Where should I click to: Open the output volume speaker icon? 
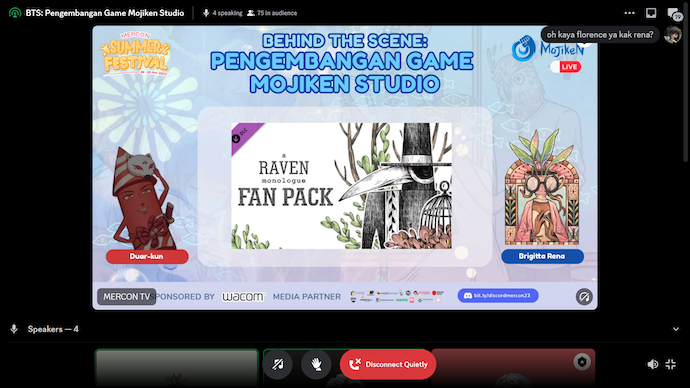coord(653,364)
